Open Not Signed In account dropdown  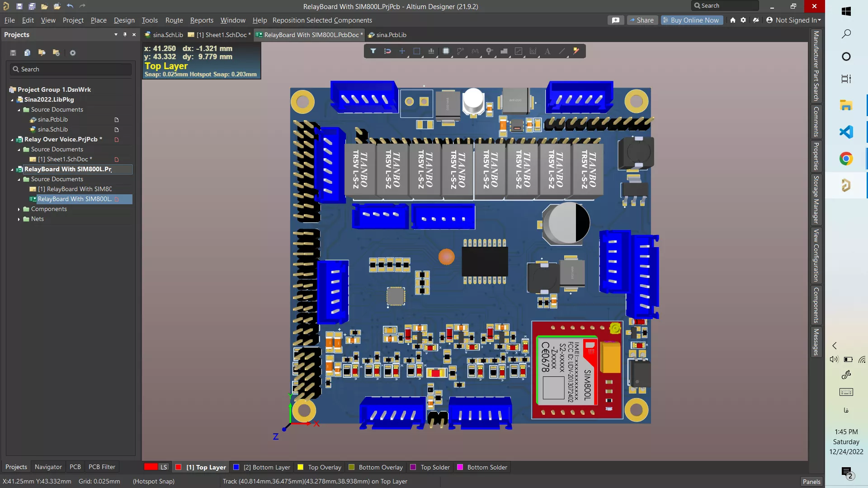coord(793,20)
